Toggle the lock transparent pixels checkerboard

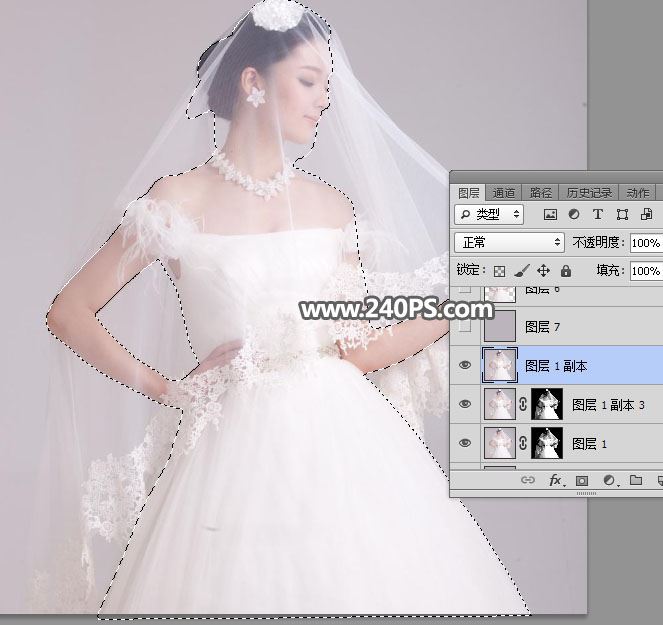tap(499, 271)
